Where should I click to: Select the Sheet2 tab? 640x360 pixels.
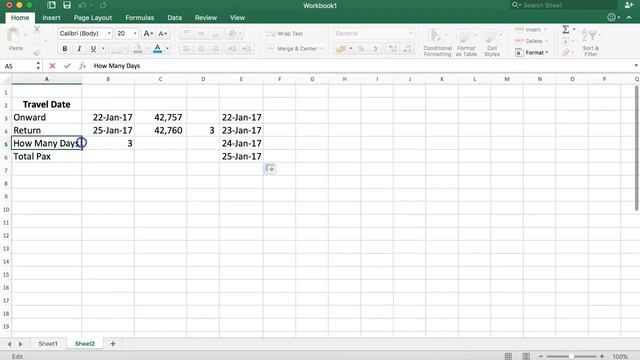click(x=85, y=344)
